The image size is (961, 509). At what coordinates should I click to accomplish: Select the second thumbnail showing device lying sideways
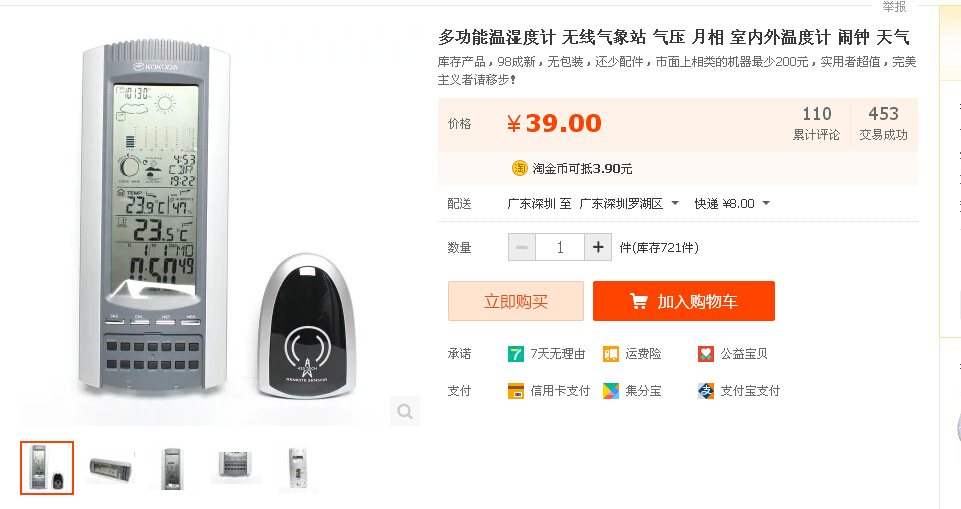(x=110, y=468)
